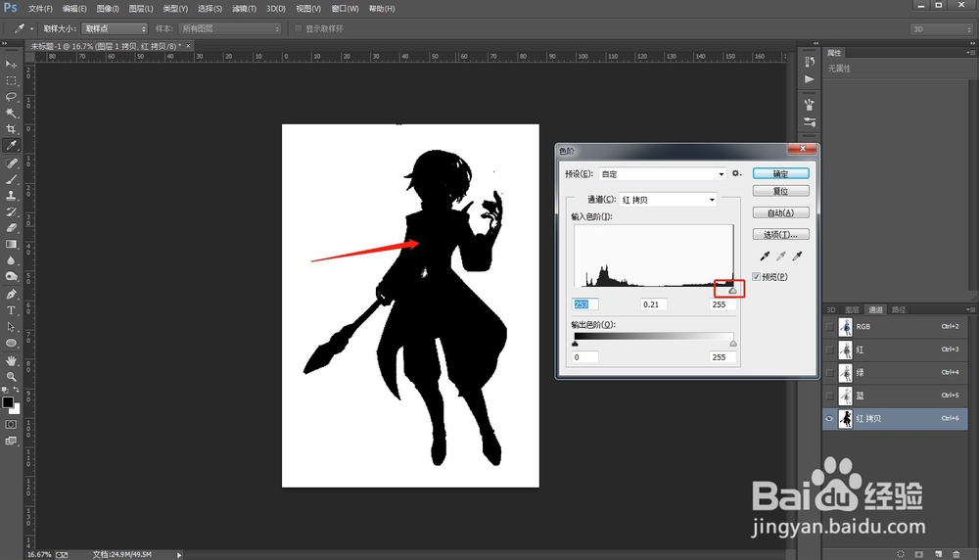Click gray point eyedropper in Levels dialog

point(780,256)
